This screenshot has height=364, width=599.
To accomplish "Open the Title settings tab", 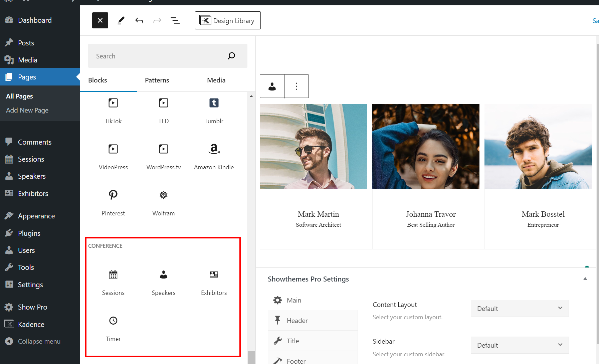I will [313, 341].
